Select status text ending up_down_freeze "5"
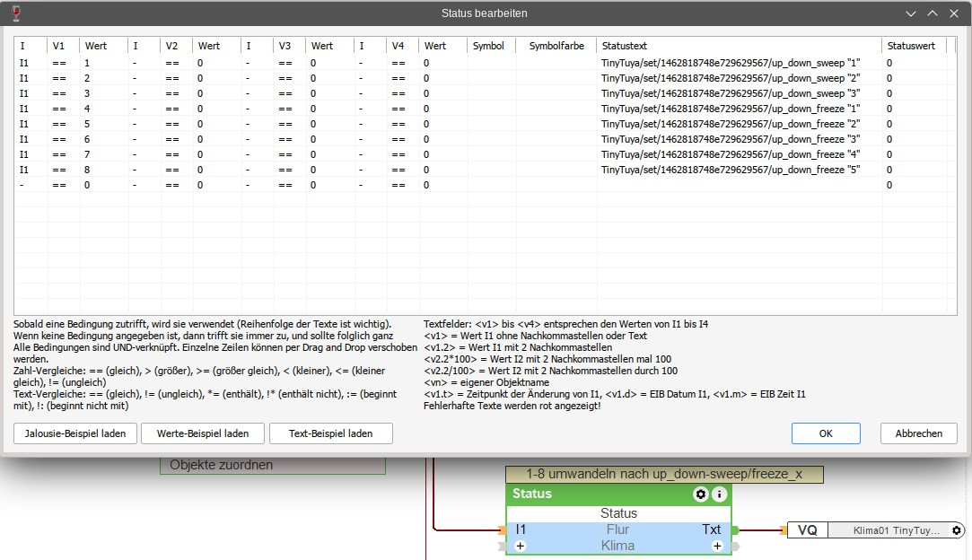Screen dimensions: 972x560 tap(731, 170)
